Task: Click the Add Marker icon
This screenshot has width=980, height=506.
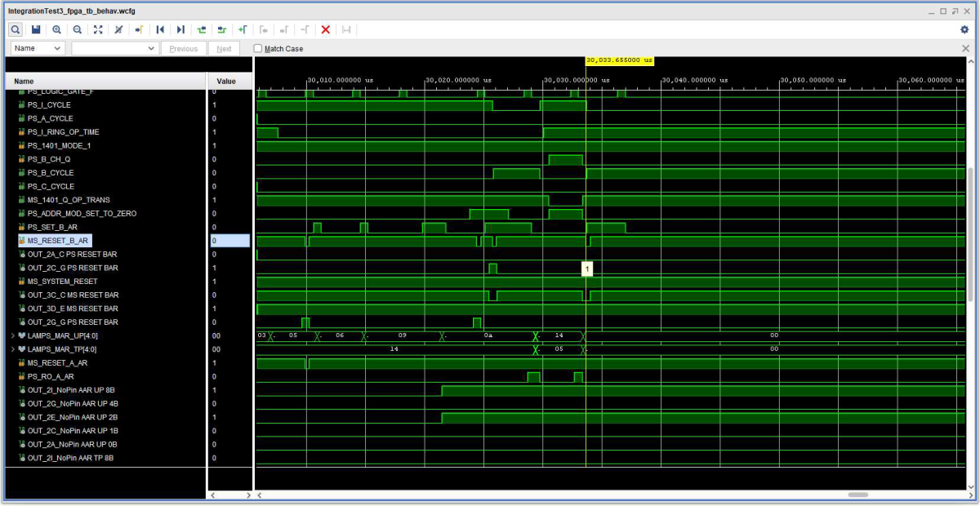Action: click(x=243, y=29)
